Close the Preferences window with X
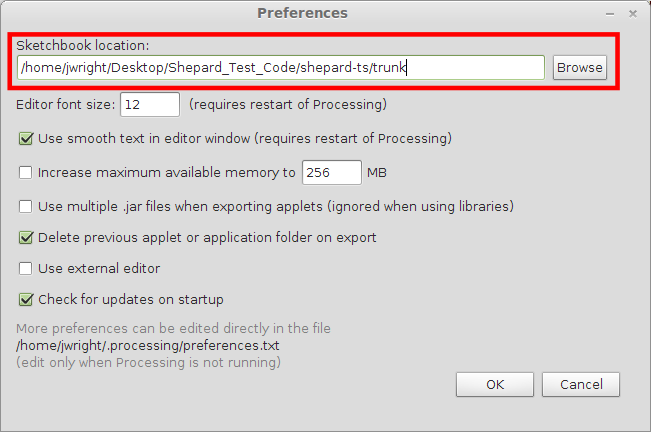This screenshot has height=432, width=651. pyautogui.click(x=632, y=13)
